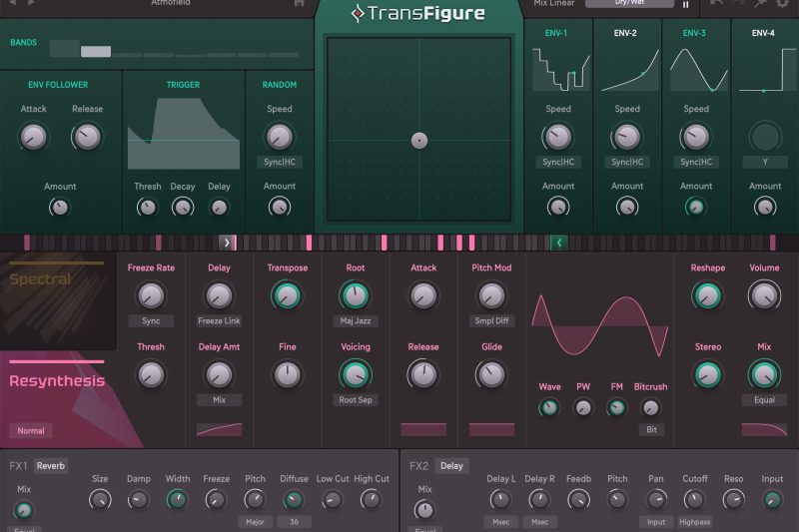Select the ENV-2 tab
The height and width of the screenshot is (532, 799).
(x=625, y=33)
